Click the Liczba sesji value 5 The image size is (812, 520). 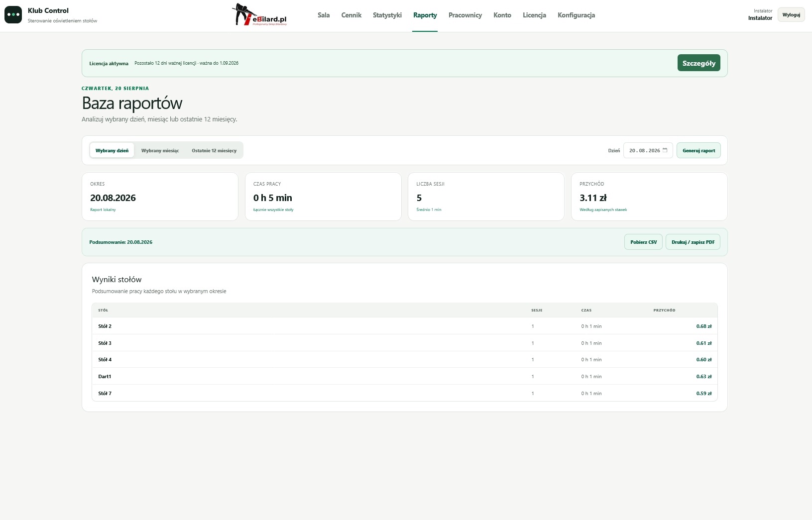419,198
